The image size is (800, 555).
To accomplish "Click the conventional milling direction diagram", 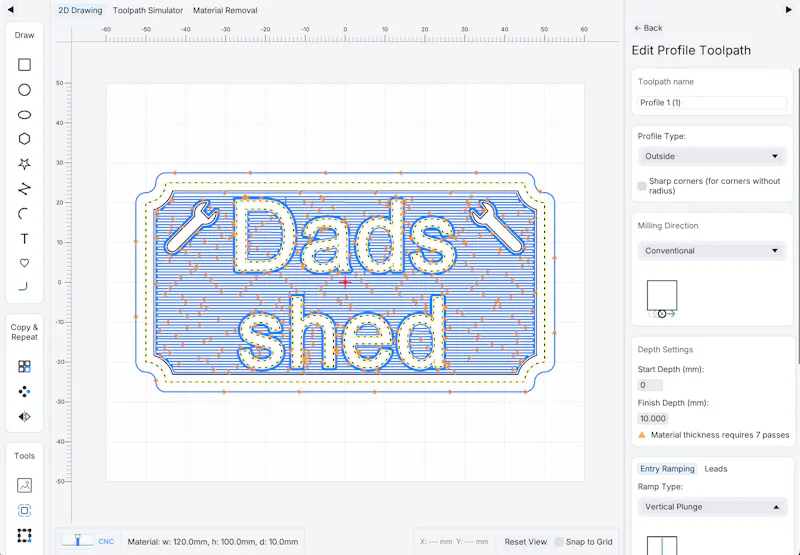I will 662,299.
